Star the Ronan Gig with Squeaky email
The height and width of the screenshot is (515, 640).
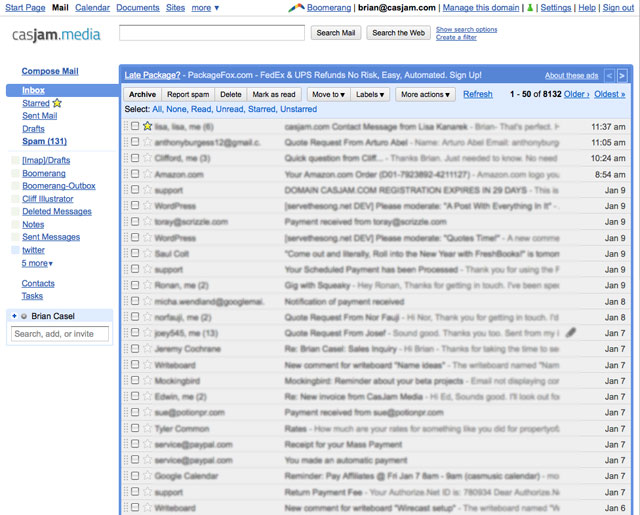[147, 285]
